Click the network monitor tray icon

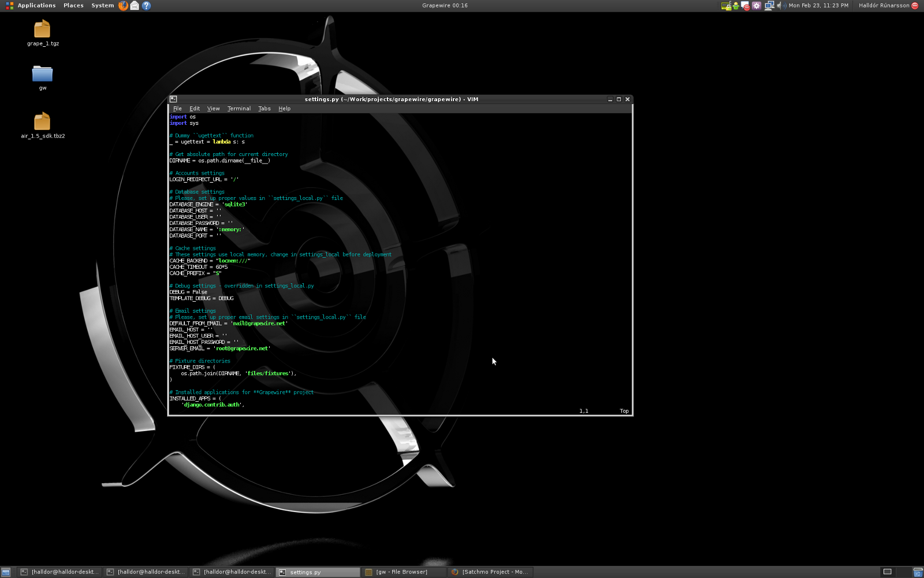[x=769, y=6]
